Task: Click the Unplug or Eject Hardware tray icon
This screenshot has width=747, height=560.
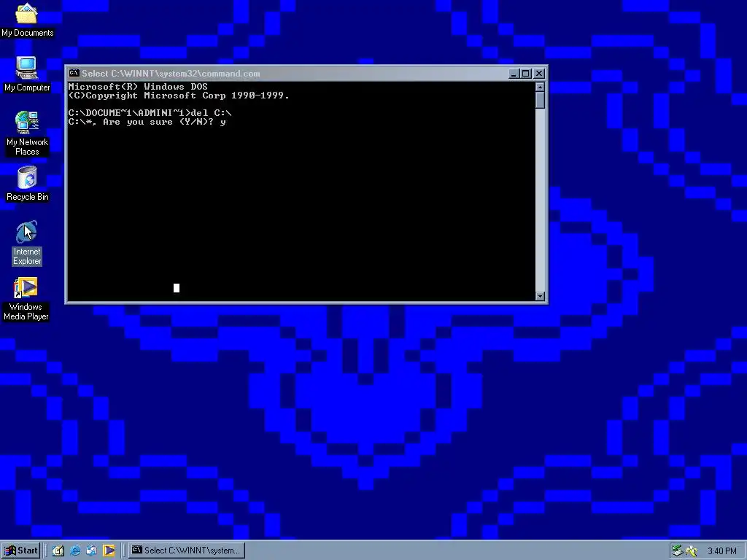Action: pos(678,551)
